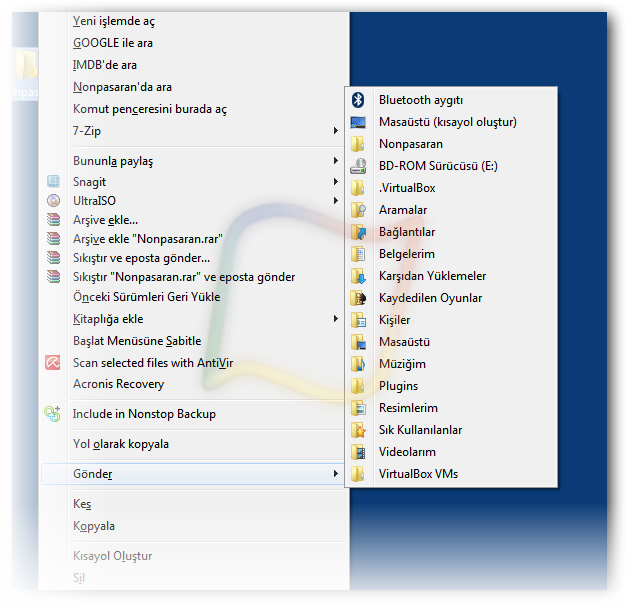Click the Belgelerim documents icon
627x610 pixels.
point(358,254)
